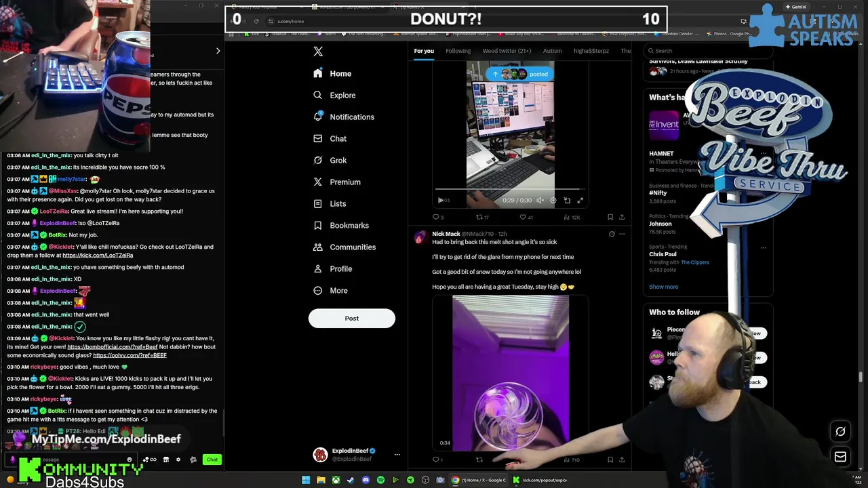Reply to Nick Mack's post
The width and height of the screenshot is (868, 488).
coord(437,460)
